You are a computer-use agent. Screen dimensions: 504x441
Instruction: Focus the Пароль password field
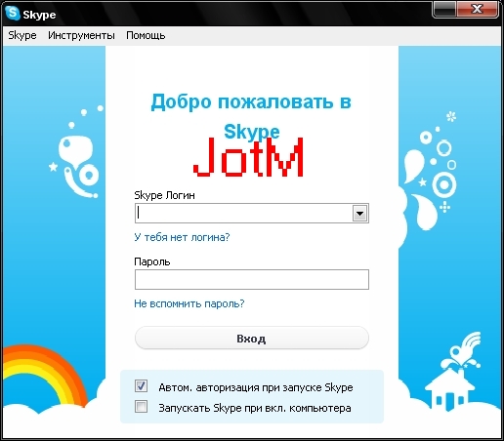pos(252,280)
